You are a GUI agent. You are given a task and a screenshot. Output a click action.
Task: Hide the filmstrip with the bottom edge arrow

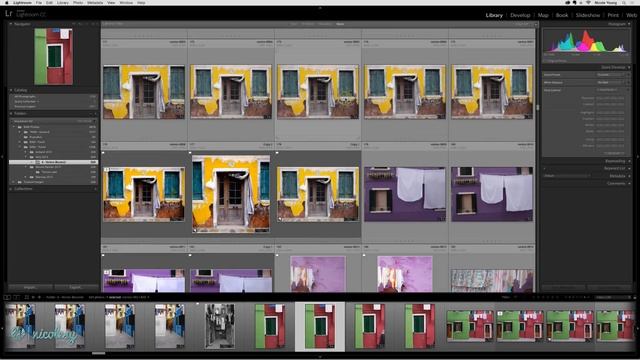click(320, 357)
